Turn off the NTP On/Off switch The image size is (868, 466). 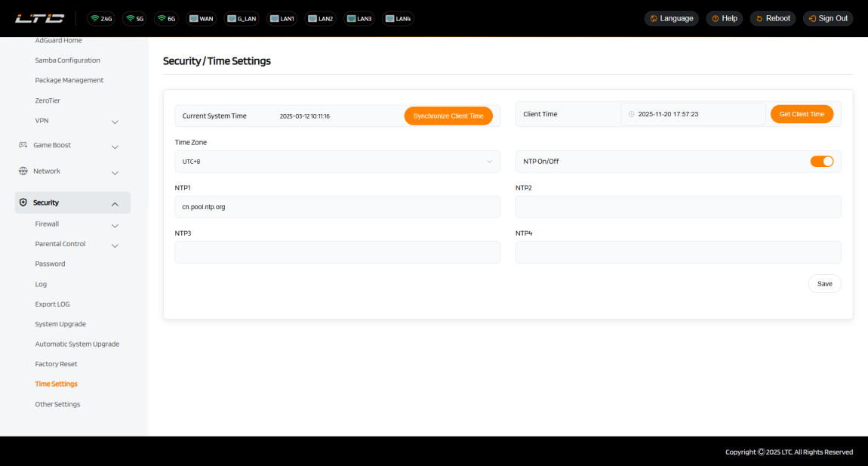point(821,162)
